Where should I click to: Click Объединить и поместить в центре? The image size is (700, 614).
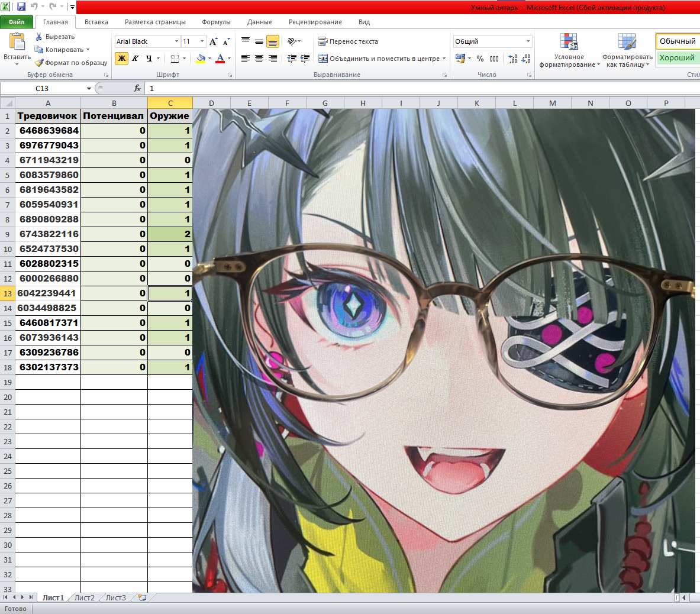pos(379,59)
